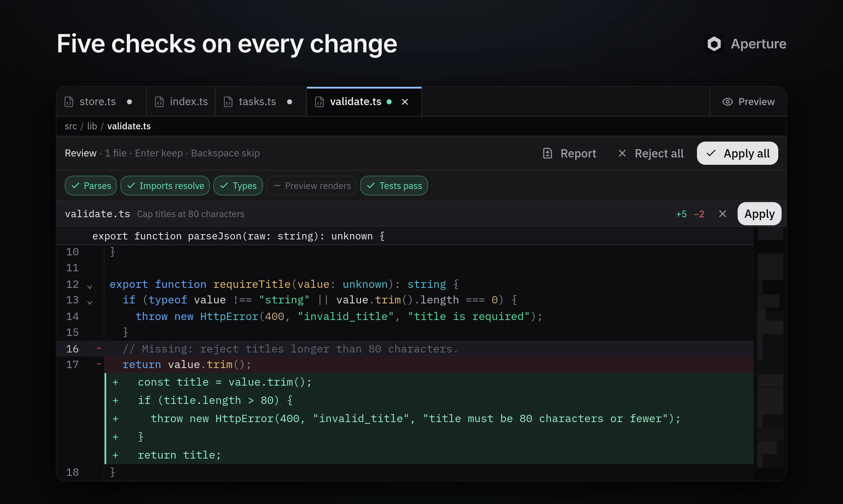843x504 pixels.
Task: Dismiss the validate.ts change with X
Action: point(722,214)
